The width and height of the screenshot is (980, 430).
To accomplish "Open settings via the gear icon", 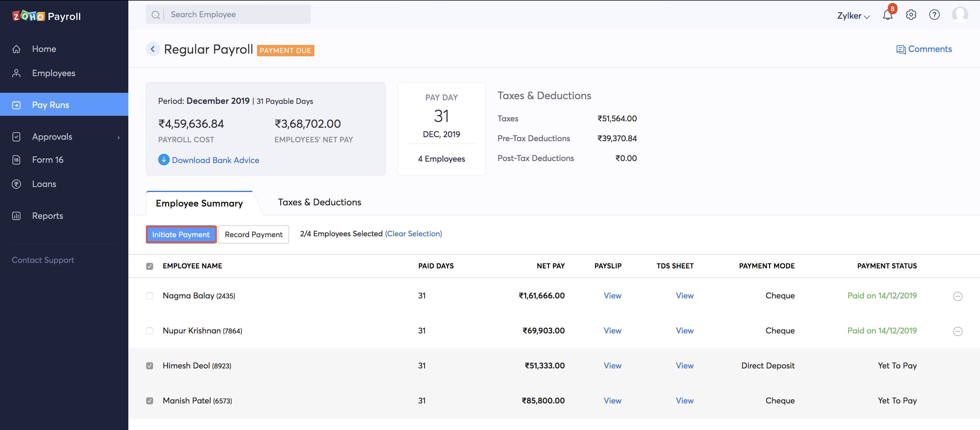I will [911, 15].
